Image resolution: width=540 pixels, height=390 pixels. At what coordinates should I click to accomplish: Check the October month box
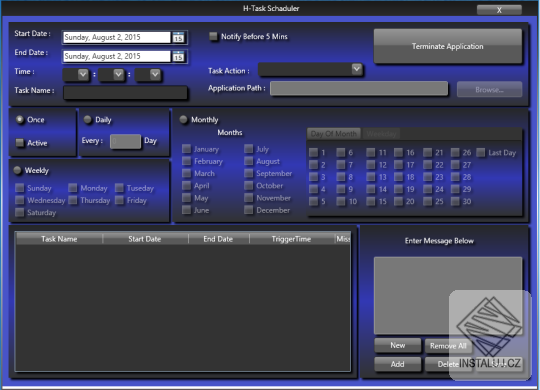click(x=248, y=185)
